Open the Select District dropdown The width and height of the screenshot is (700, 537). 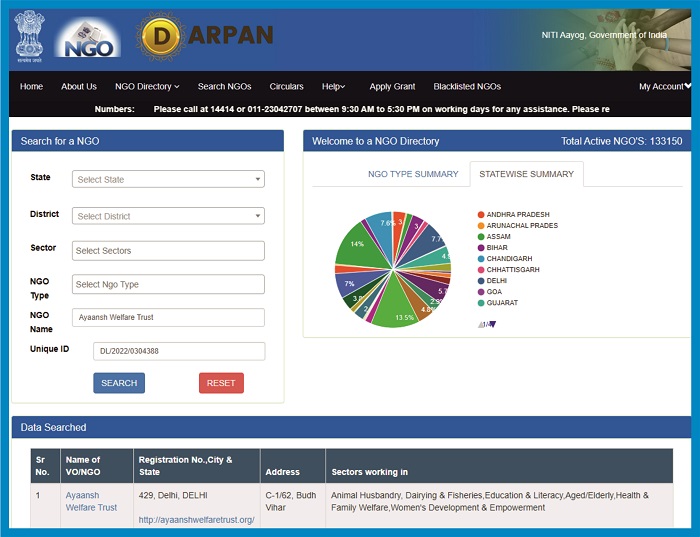(168, 216)
